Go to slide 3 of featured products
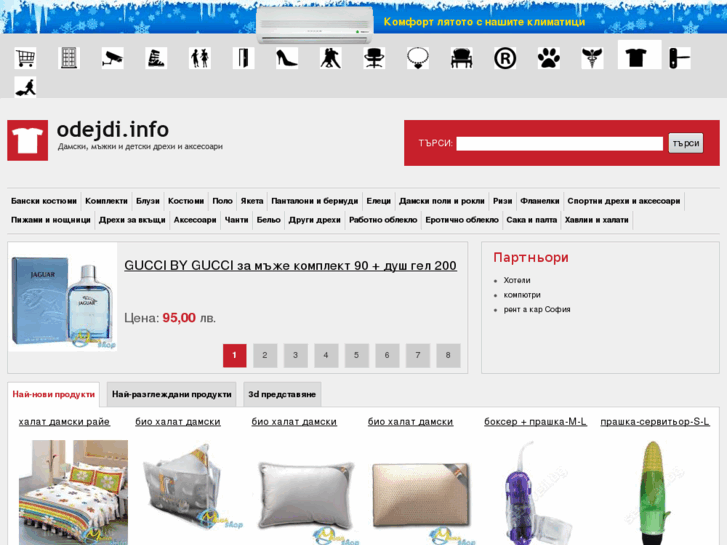Screen dimensions: 727x545 (x=295, y=355)
